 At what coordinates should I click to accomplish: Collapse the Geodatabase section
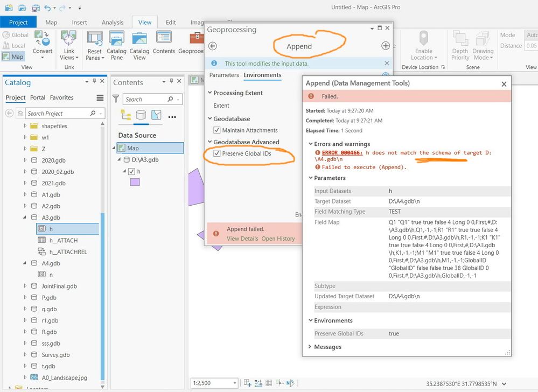(210, 118)
